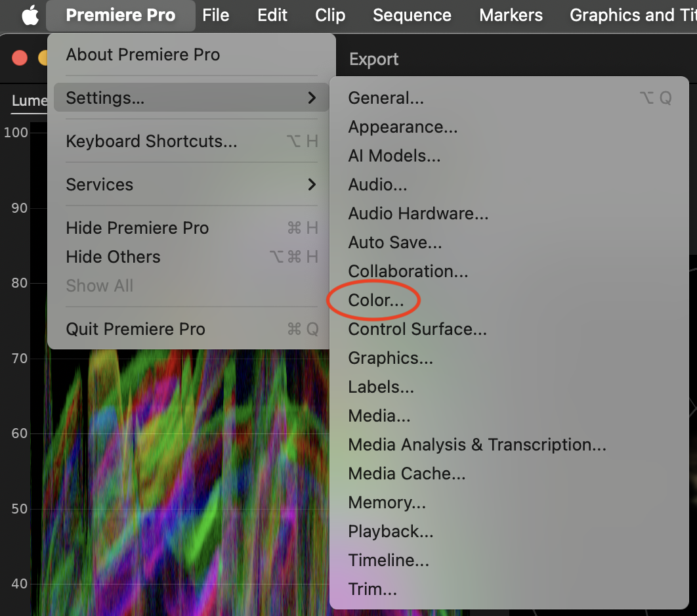Click the red window close button
Image resolution: width=697 pixels, height=616 pixels.
[20, 58]
